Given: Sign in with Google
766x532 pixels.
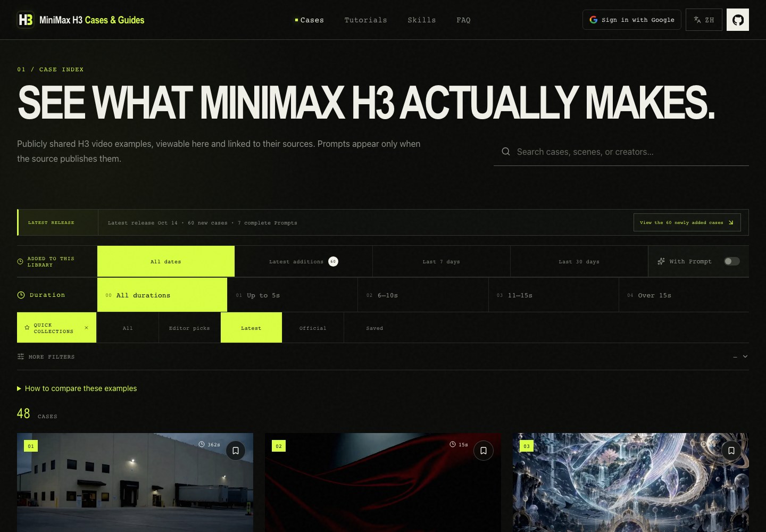Looking at the screenshot, I should (x=632, y=20).
